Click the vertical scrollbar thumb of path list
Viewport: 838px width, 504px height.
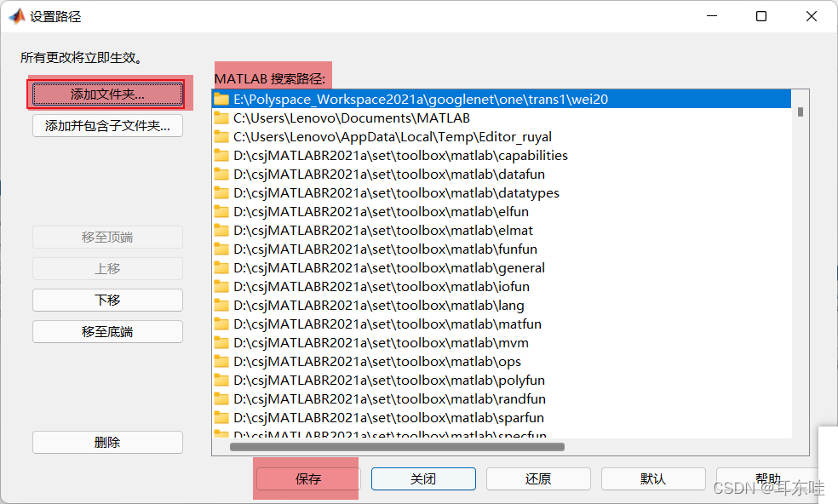800,112
